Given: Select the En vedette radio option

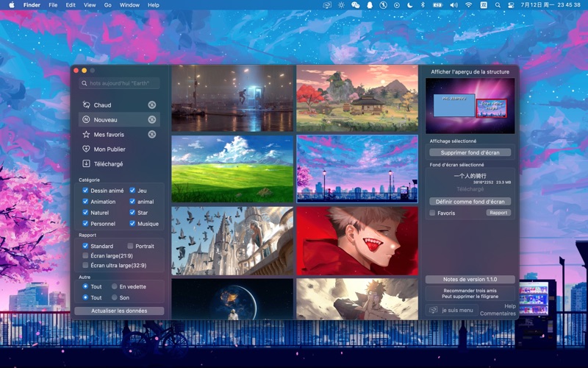Looking at the screenshot, I should click(115, 286).
